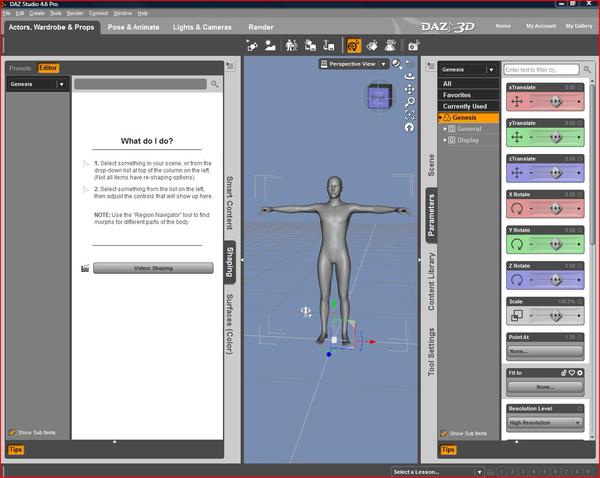Image resolution: width=600 pixels, height=478 pixels.
Task: Click the tilted cube toolbar icon
Action: [x=372, y=46]
